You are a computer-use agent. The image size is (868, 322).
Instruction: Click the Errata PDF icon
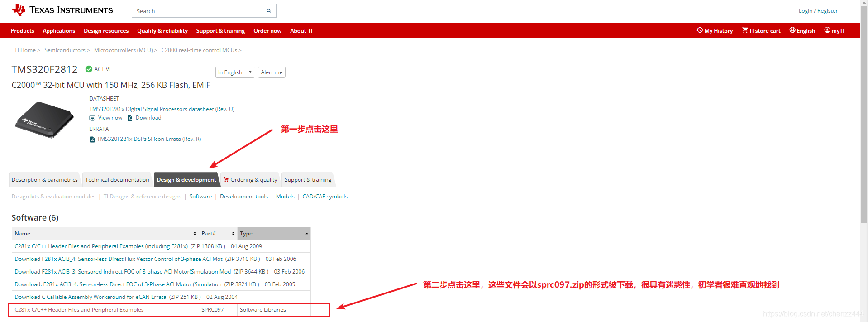pos(92,139)
